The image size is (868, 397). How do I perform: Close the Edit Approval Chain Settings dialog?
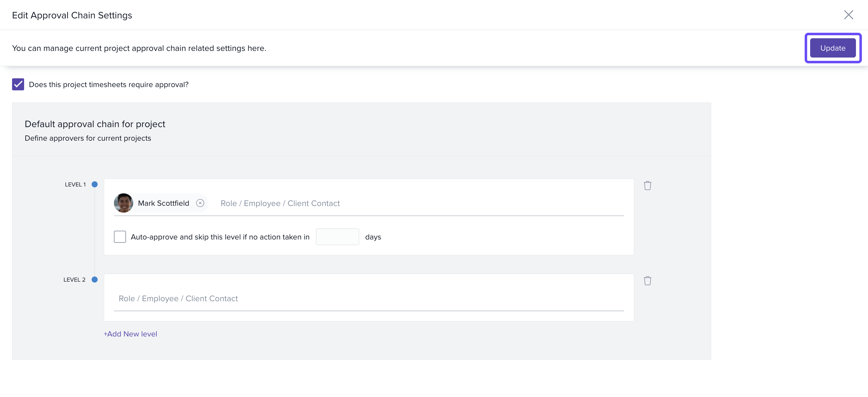click(x=848, y=15)
